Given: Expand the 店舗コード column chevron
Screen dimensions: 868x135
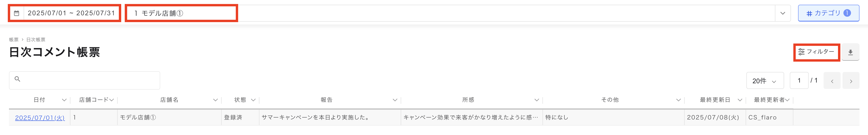Looking at the screenshot, I should [x=112, y=100].
